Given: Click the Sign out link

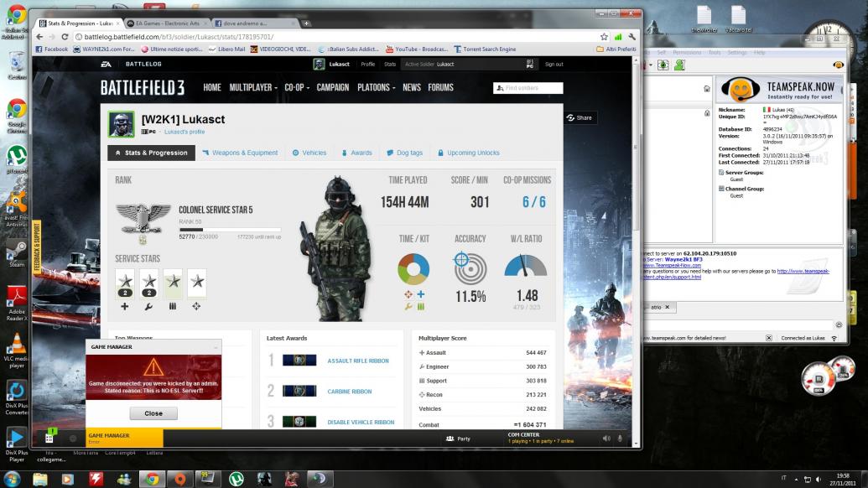Looking at the screenshot, I should [554, 64].
